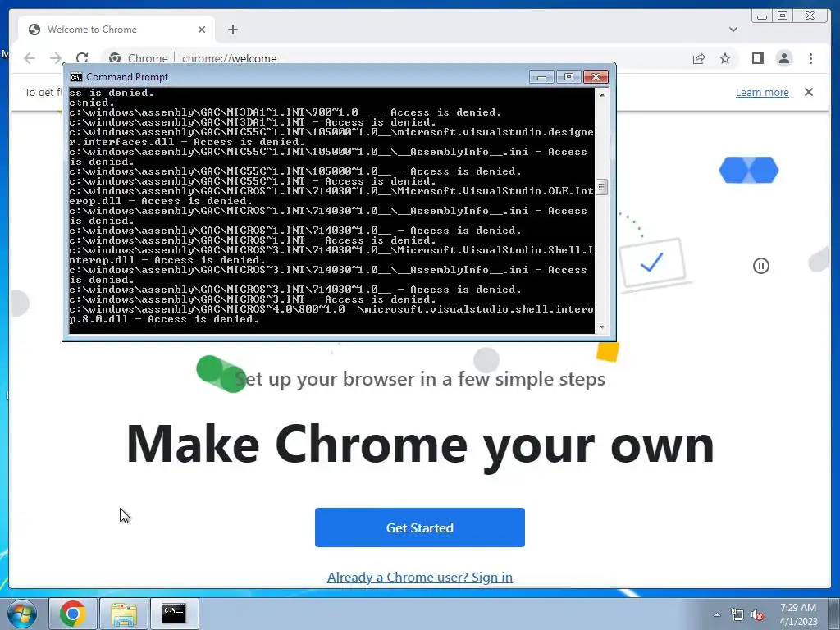Click the Command Prompt scrollbar thumb

[602, 188]
